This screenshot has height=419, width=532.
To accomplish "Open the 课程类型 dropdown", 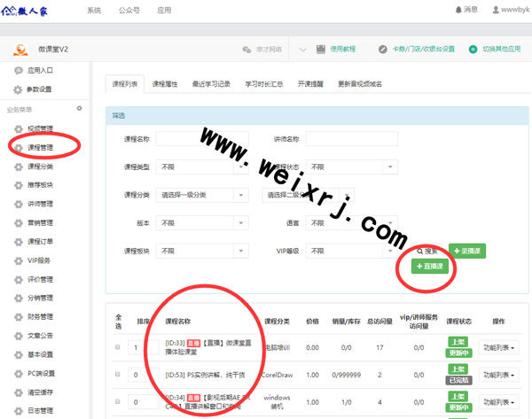I will click(x=202, y=167).
